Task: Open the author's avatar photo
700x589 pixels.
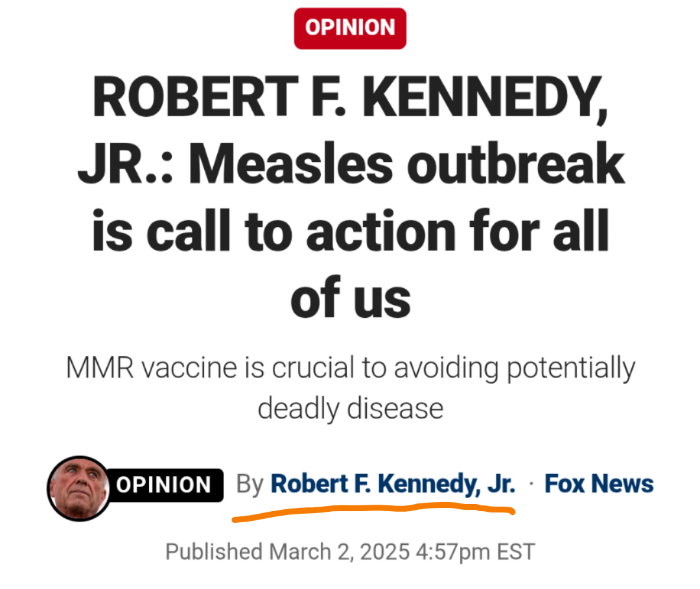Action: pyautogui.click(x=78, y=488)
